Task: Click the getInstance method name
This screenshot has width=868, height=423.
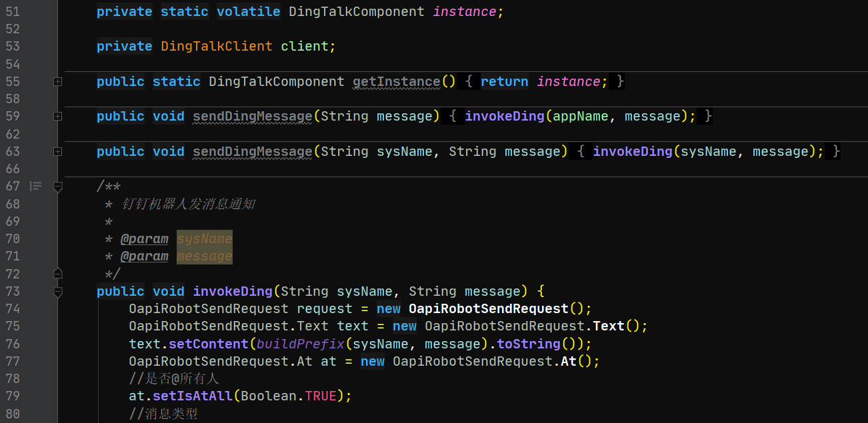Action: tap(397, 81)
